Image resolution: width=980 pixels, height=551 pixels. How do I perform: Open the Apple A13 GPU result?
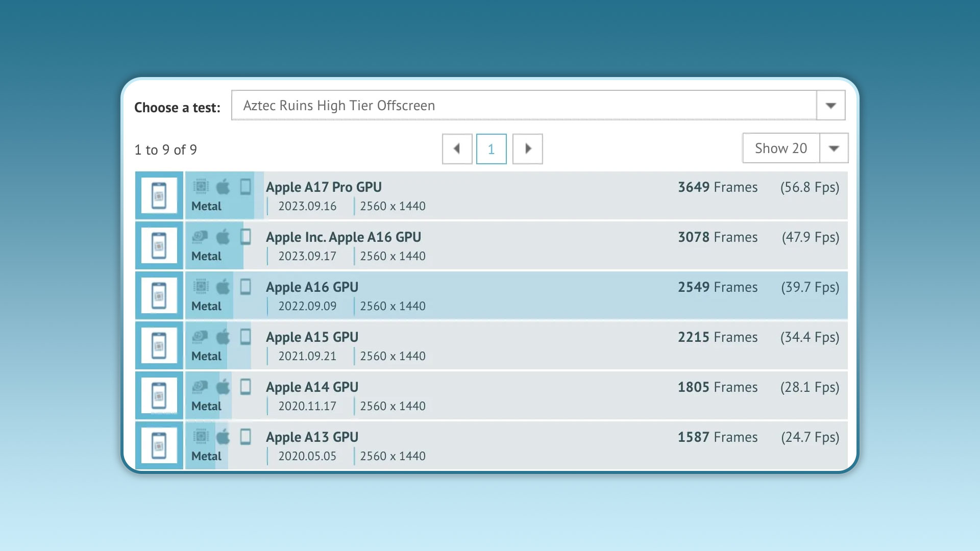point(312,437)
